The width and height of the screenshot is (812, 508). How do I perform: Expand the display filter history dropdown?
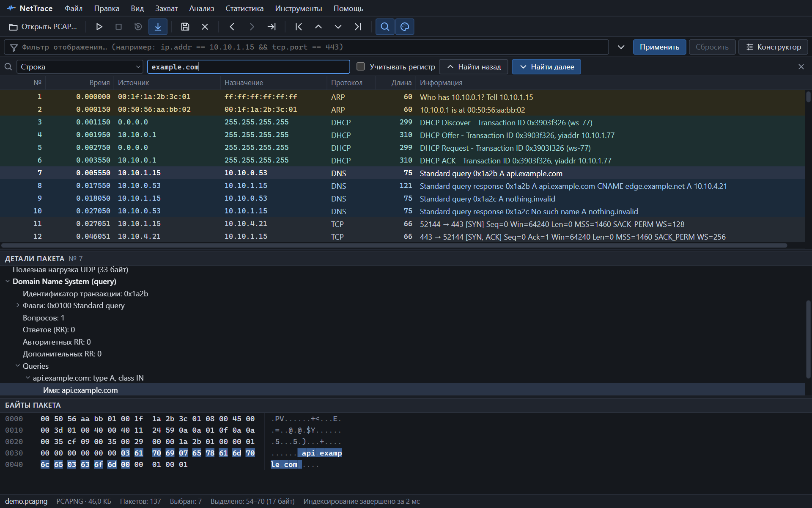click(621, 47)
